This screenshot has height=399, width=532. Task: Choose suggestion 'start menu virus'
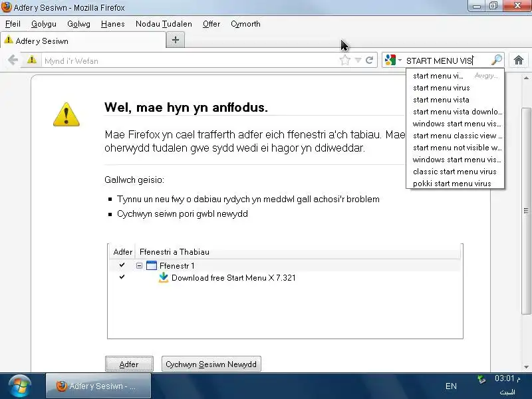click(455, 88)
